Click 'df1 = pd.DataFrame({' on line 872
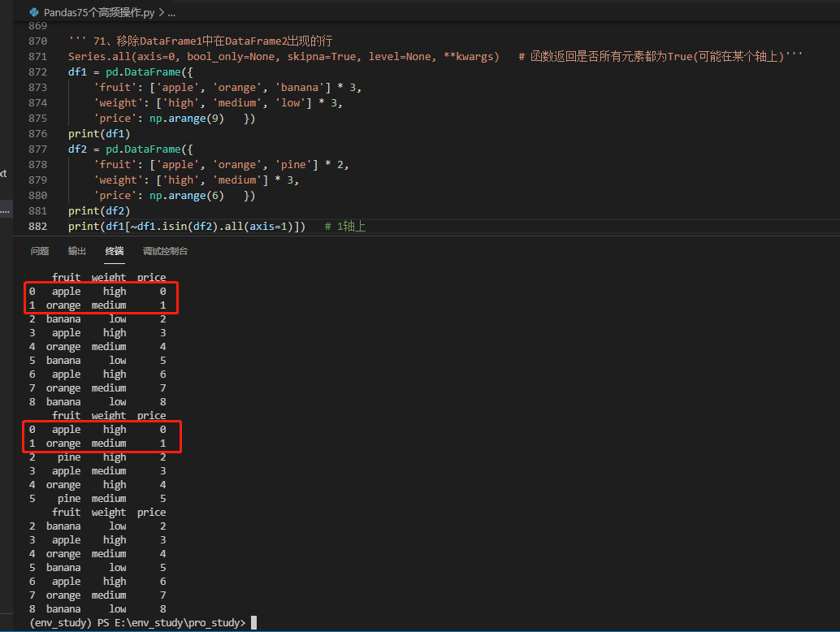840x632 pixels. pyautogui.click(x=130, y=72)
